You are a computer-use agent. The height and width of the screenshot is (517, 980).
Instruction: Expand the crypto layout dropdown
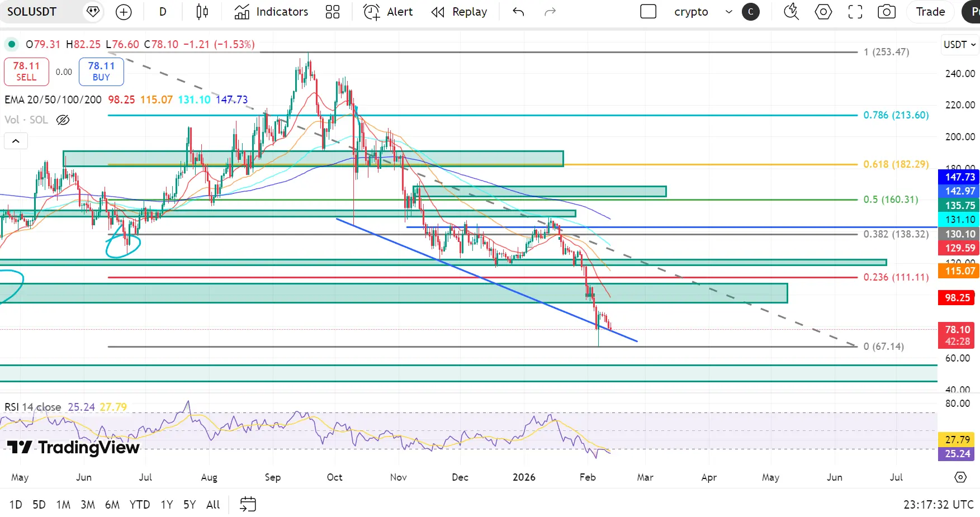tap(728, 12)
